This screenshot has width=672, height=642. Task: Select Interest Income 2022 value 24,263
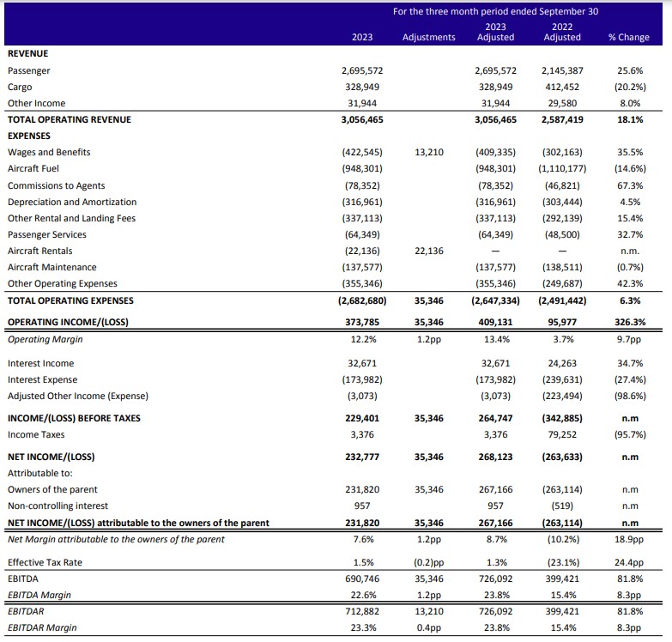pyautogui.click(x=562, y=363)
